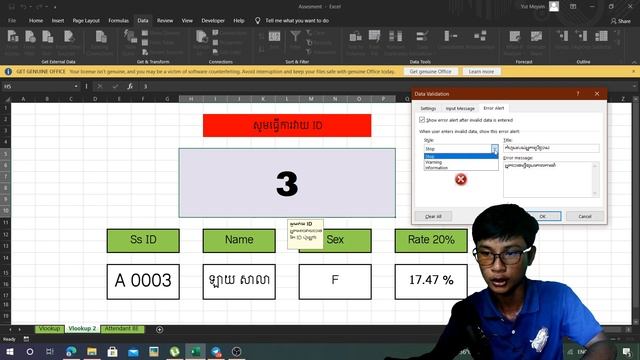
Task: Open Microsoft Store from taskbar
Action: click(x=112, y=351)
